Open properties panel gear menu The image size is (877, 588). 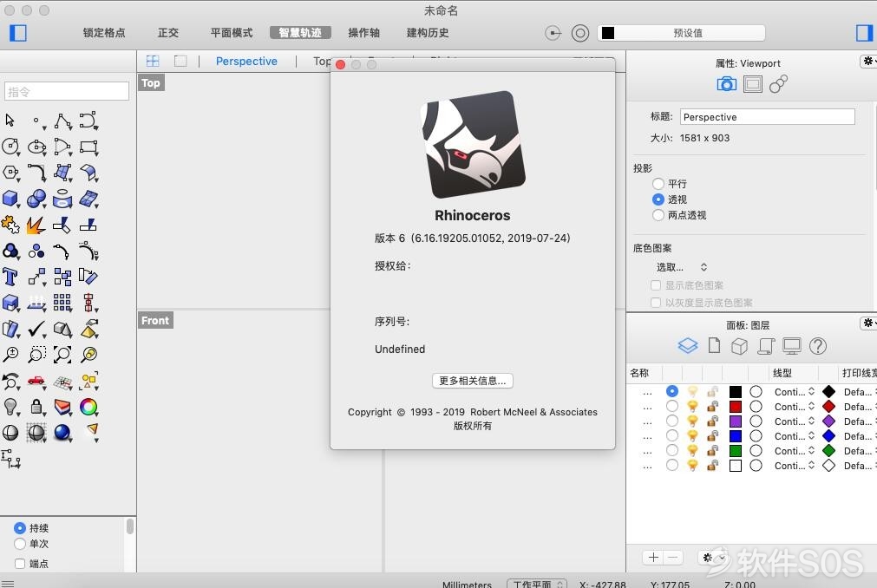click(x=868, y=61)
